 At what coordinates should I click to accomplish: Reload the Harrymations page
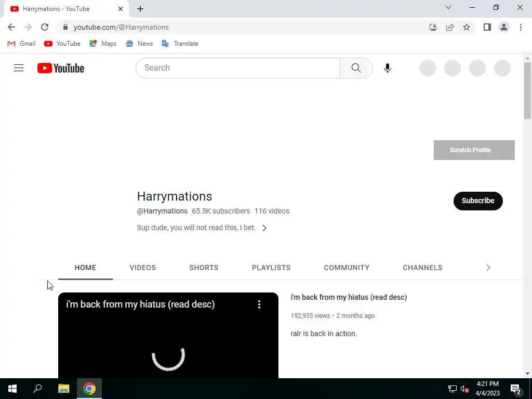(x=45, y=27)
